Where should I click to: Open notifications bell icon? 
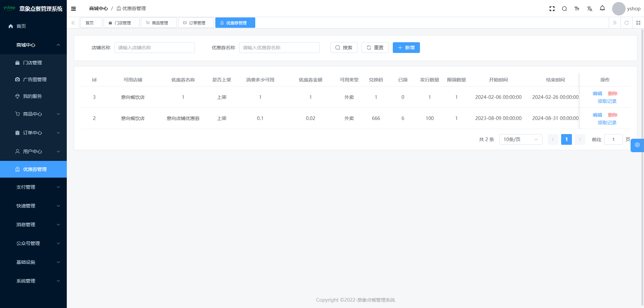click(602, 8)
